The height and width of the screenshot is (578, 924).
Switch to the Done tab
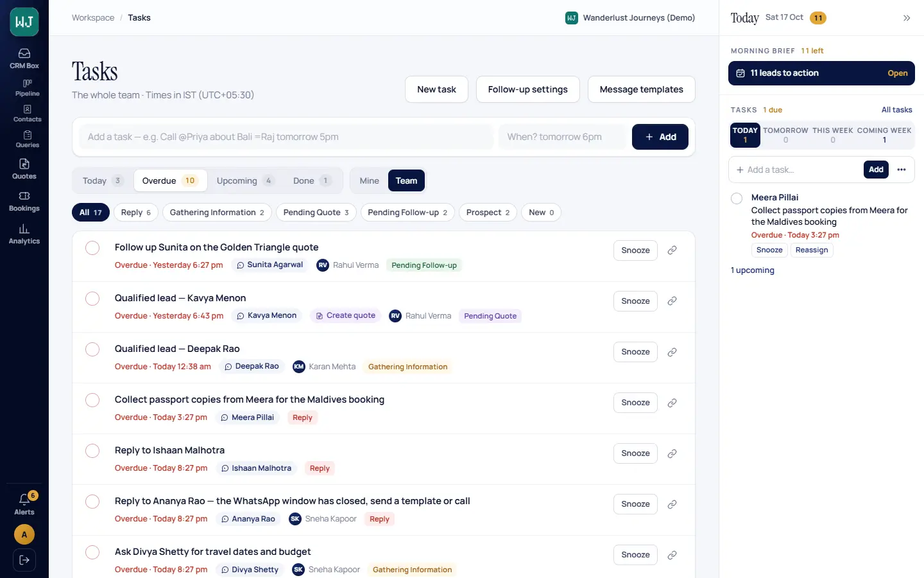pos(312,180)
